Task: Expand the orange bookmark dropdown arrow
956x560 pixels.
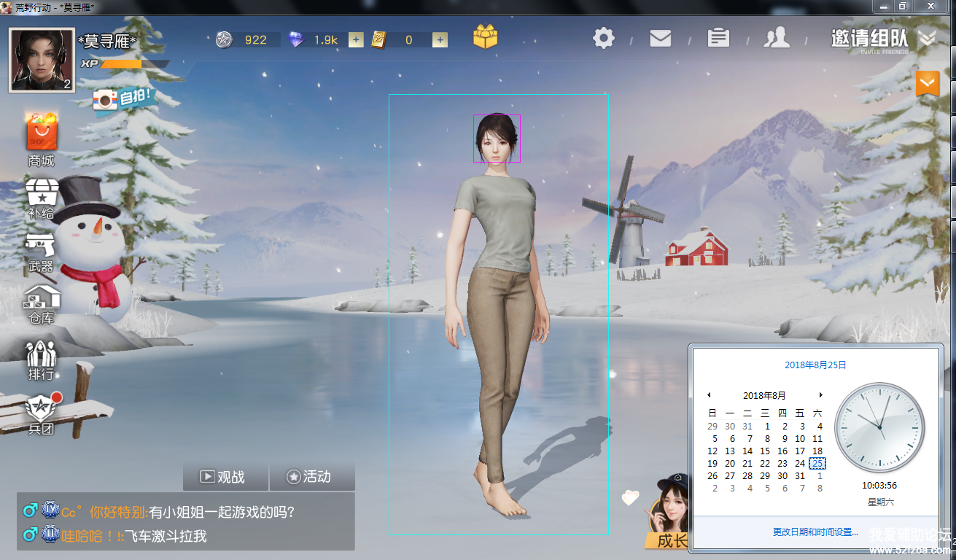Action: (928, 83)
